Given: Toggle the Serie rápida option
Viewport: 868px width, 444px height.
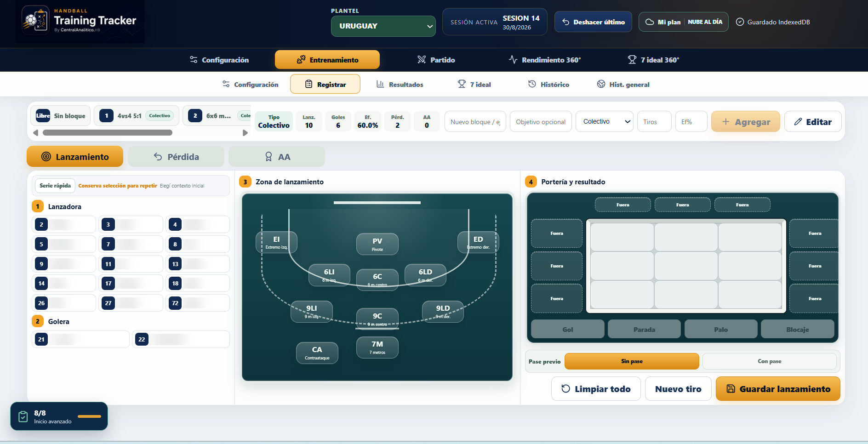Looking at the screenshot, I should tap(55, 186).
